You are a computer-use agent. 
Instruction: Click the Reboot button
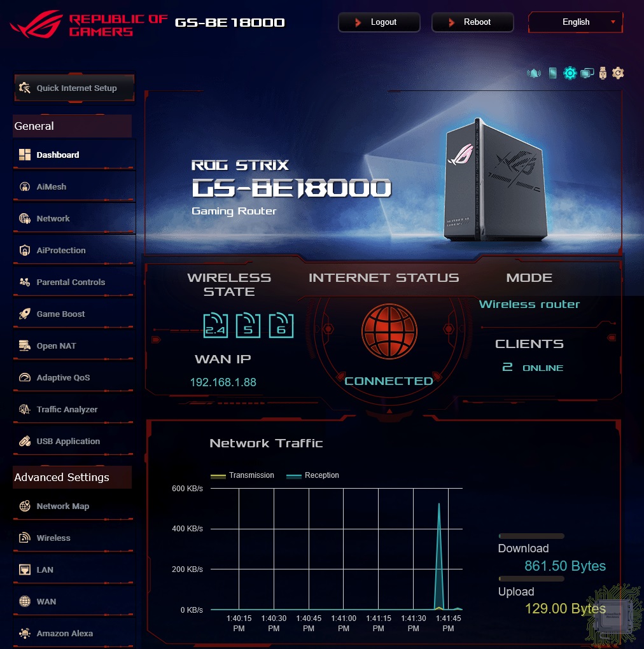coord(473,22)
